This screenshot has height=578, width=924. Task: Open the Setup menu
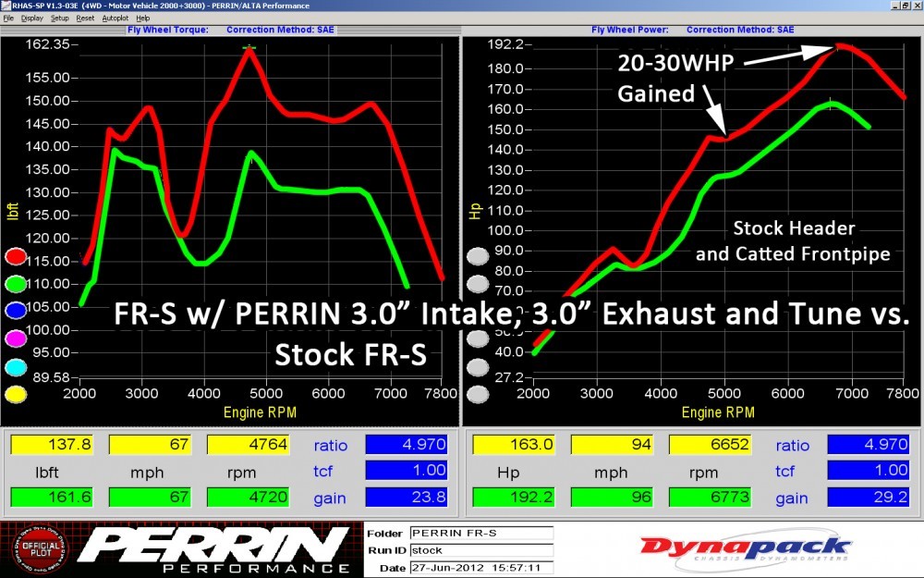point(59,18)
